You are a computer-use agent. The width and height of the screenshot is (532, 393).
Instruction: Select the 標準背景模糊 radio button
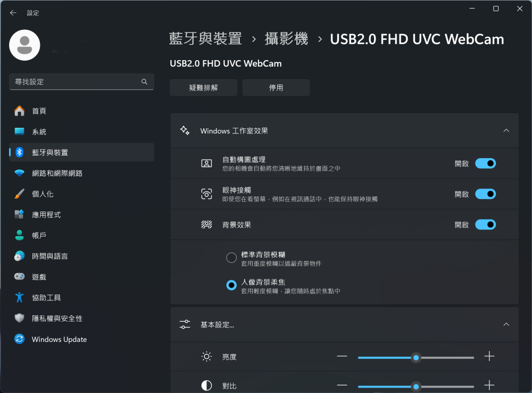[x=231, y=257]
